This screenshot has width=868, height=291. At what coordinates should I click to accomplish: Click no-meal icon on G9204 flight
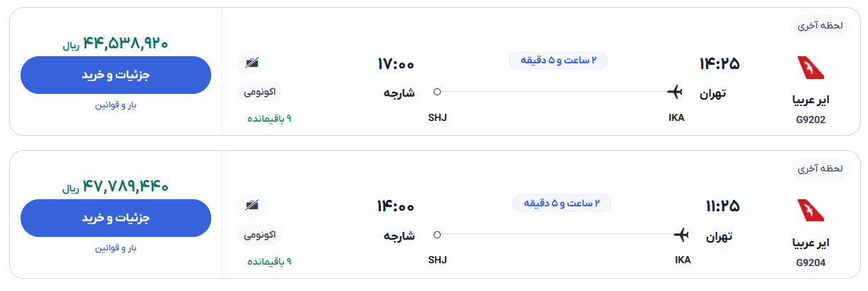pos(252,206)
